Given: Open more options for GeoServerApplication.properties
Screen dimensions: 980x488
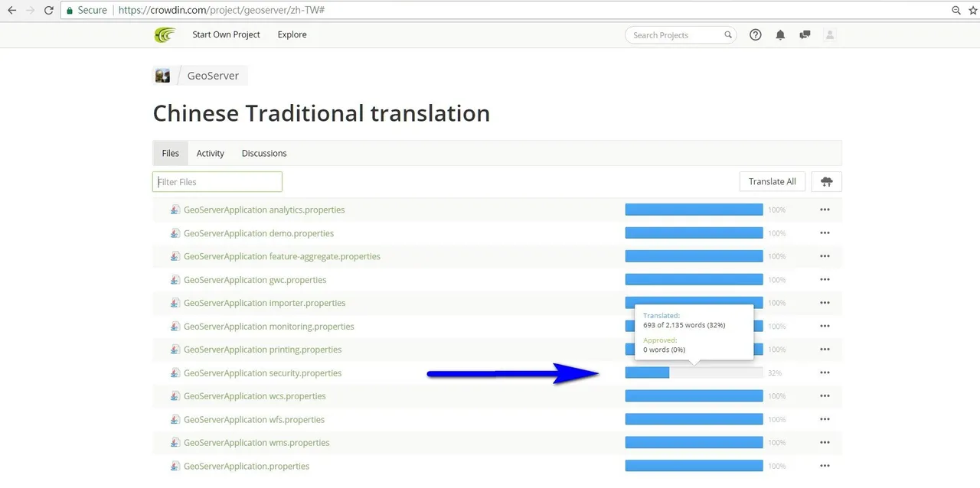Looking at the screenshot, I should [x=825, y=467].
